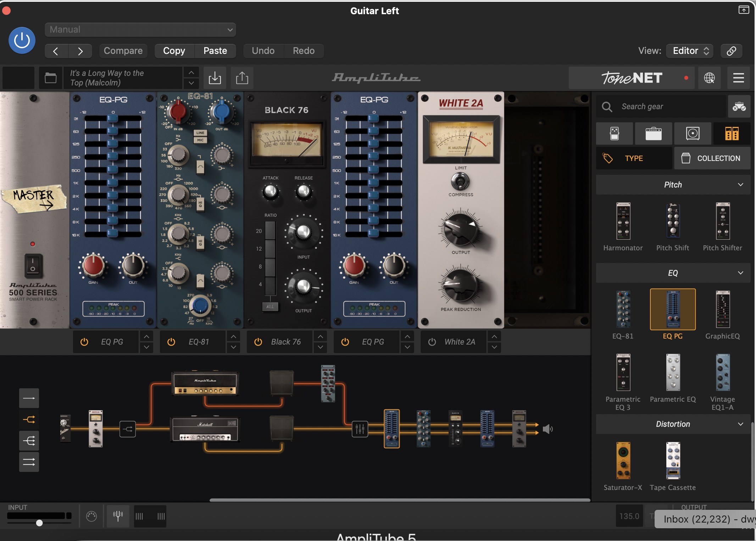
Task: Step EQ-81 slot to previous gear
Action: pos(233,336)
